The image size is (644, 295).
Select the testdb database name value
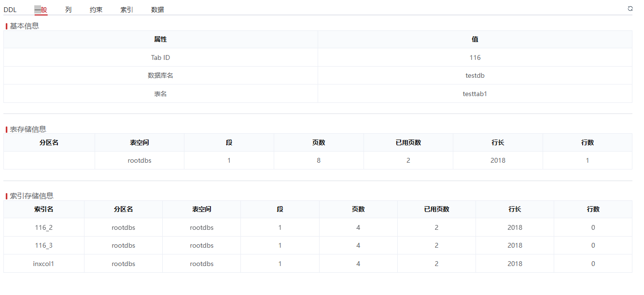(475, 75)
